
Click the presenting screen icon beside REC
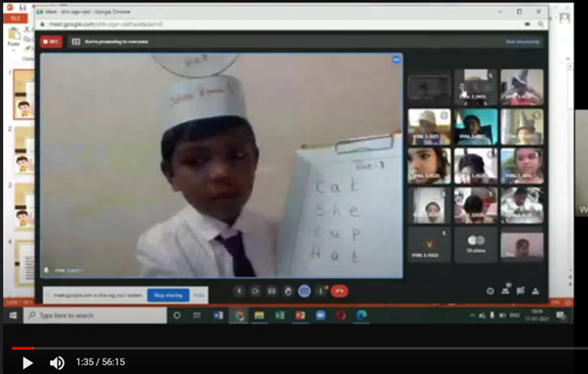click(x=76, y=42)
